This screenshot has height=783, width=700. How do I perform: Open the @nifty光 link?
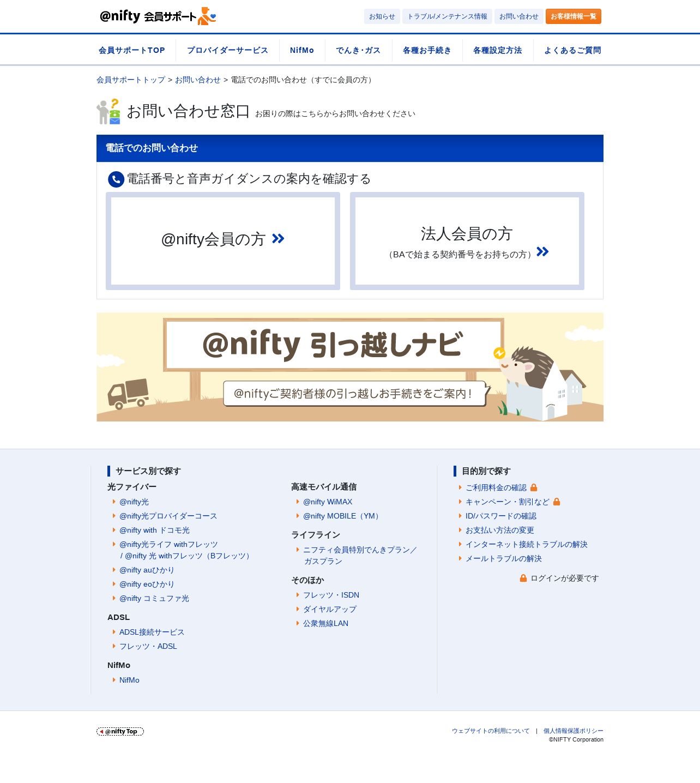(134, 502)
